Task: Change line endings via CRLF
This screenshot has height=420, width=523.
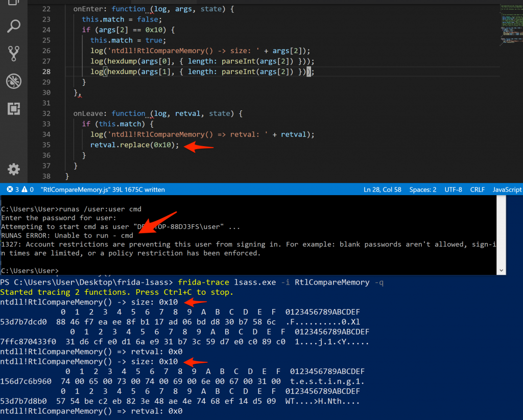Action: (478, 190)
